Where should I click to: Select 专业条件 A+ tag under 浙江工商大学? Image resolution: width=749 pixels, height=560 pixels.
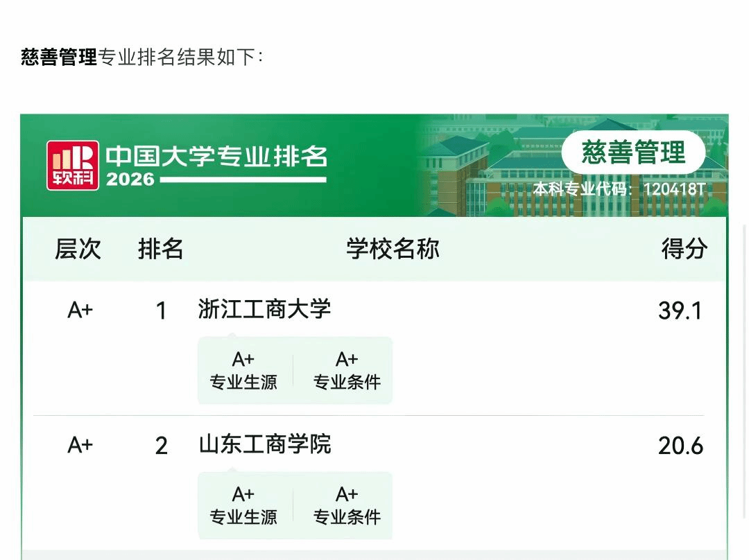(347, 371)
